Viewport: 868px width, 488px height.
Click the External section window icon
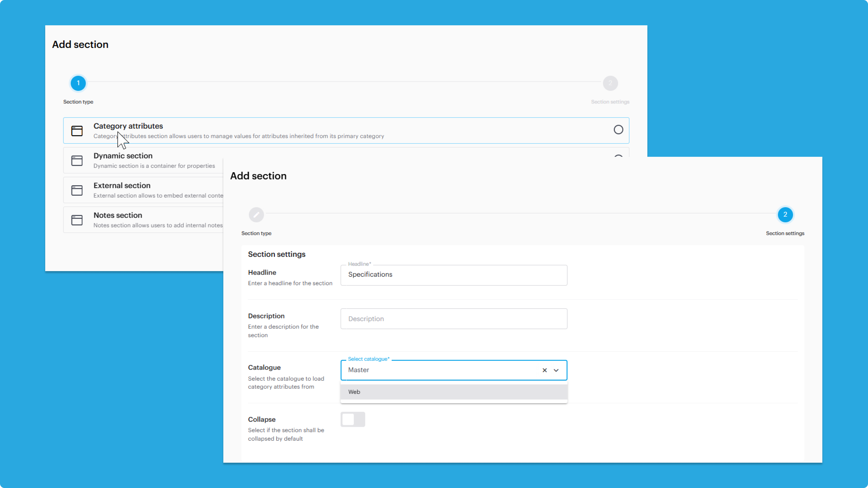point(77,190)
